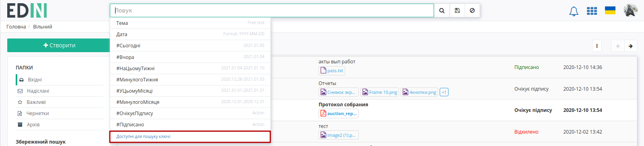Select #ОчікуєПідпису search suggestion
Viewport: 644px width, 146px height.
(x=190, y=113)
